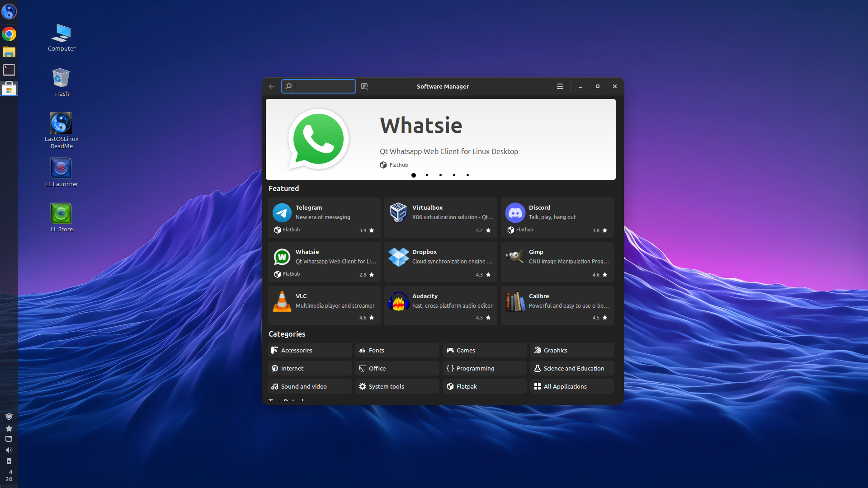Open the VLC featured app
This screenshot has width=868, height=488.
pos(324,305)
